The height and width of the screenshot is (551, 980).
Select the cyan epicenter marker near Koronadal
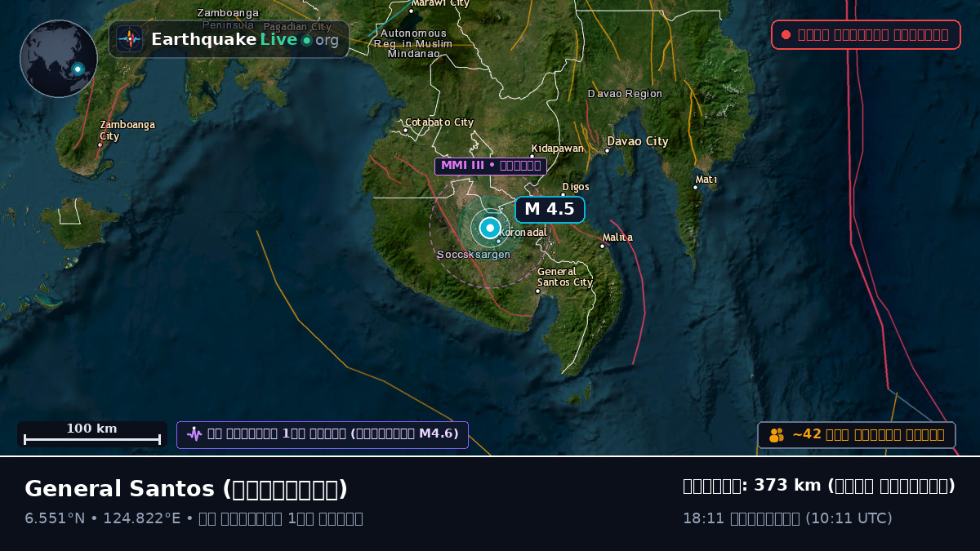click(490, 228)
